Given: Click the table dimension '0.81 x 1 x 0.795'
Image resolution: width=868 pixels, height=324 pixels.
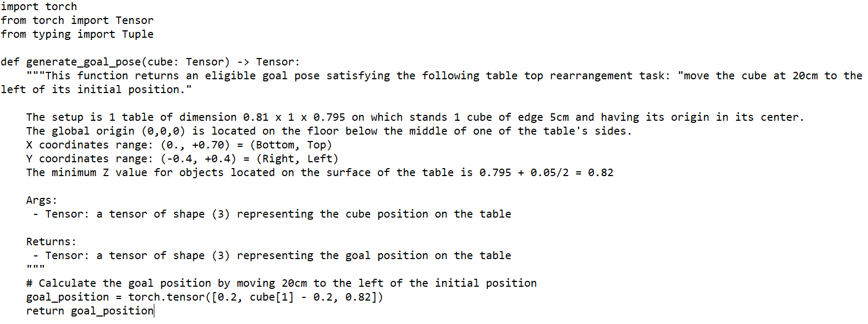Looking at the screenshot, I should click(294, 118).
